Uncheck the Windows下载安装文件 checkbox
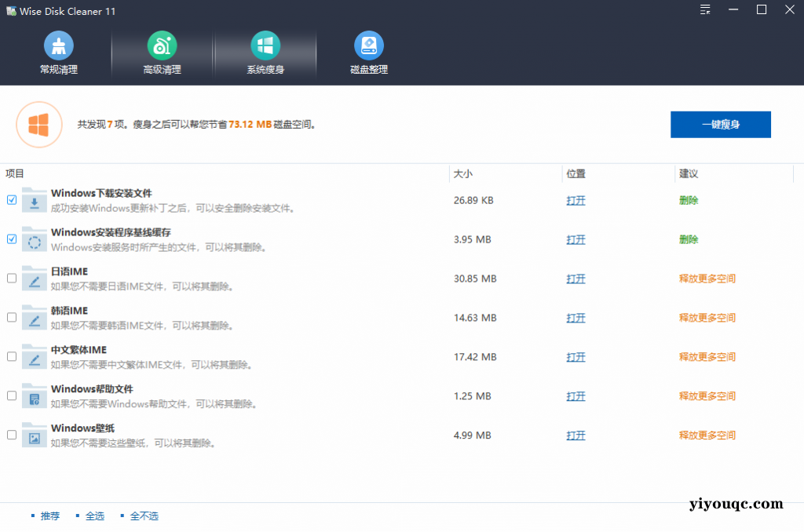The image size is (804, 532). click(12, 200)
